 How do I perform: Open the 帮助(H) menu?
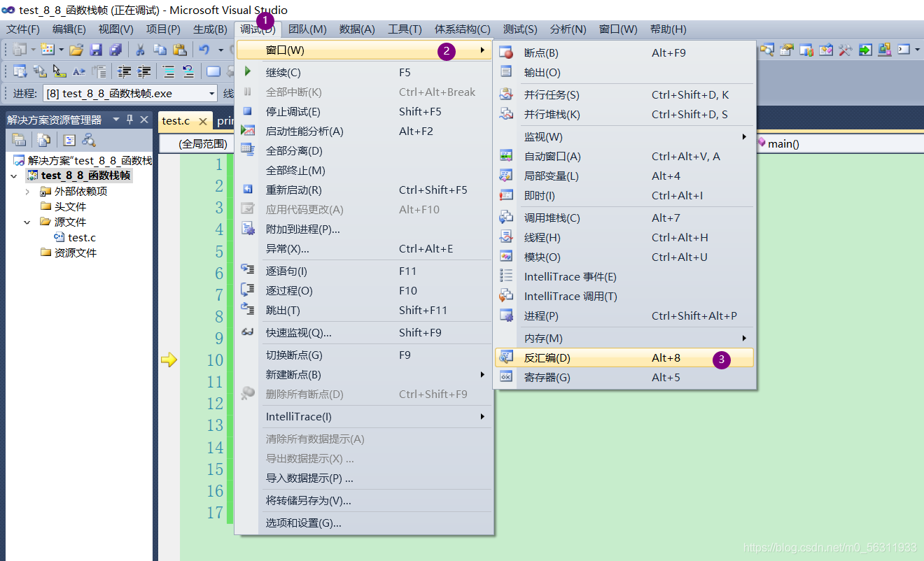pyautogui.click(x=668, y=29)
